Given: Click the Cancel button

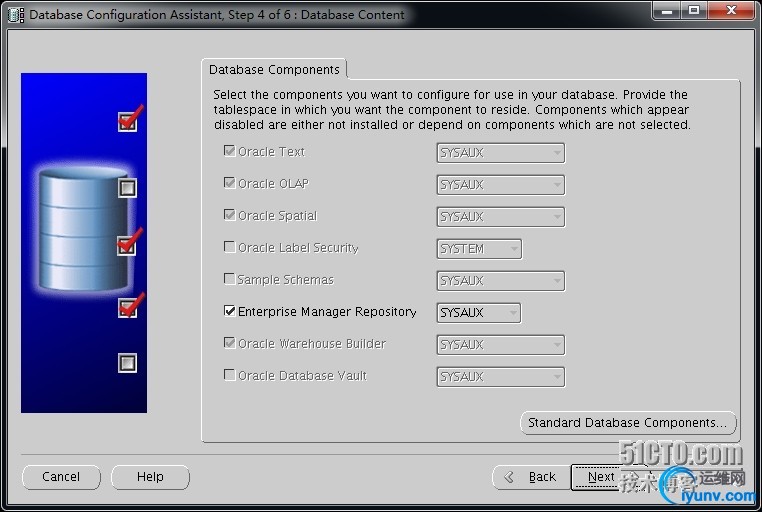Looking at the screenshot, I should point(61,477).
